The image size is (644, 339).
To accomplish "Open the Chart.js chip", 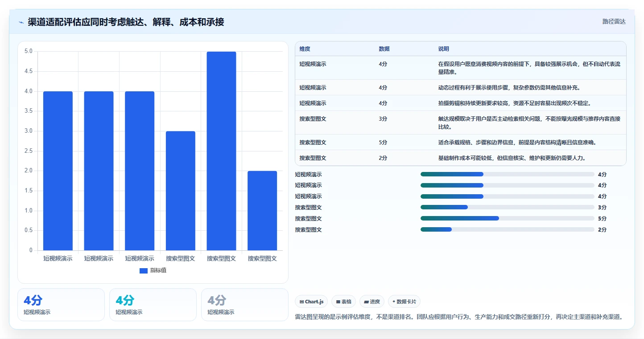I will coord(311,302).
